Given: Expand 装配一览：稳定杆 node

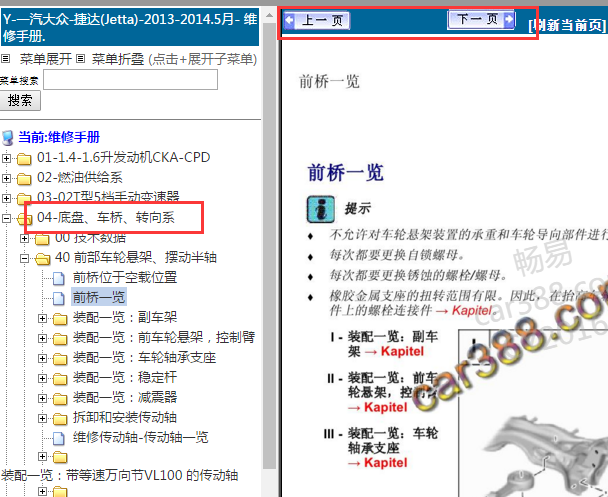Looking at the screenshot, I should [x=42, y=378].
